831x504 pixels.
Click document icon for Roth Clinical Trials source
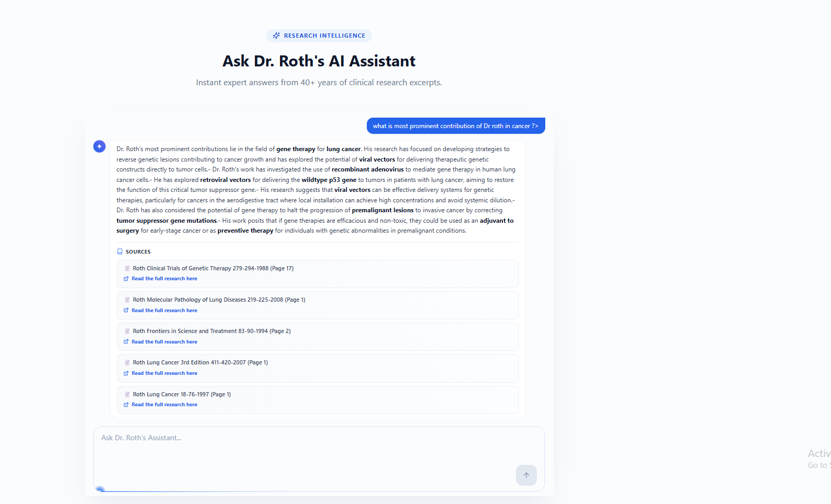pyautogui.click(x=127, y=268)
